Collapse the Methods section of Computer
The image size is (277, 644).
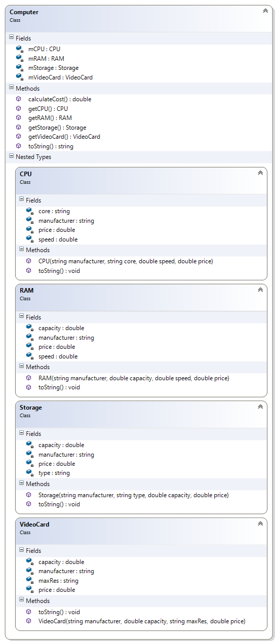[x=12, y=88]
